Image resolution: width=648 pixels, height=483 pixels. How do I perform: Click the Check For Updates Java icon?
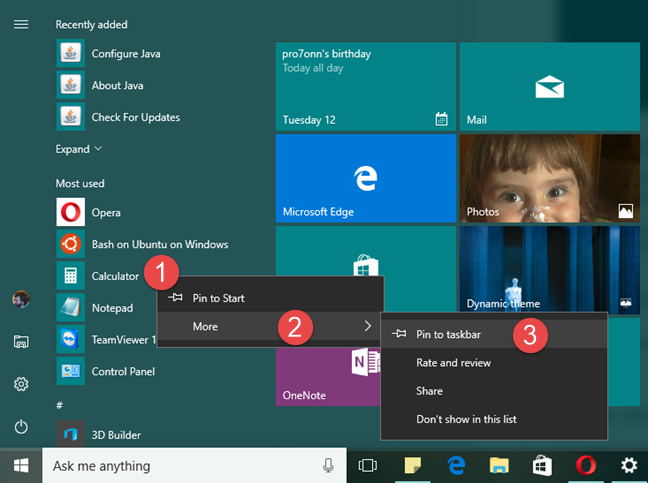(x=71, y=117)
